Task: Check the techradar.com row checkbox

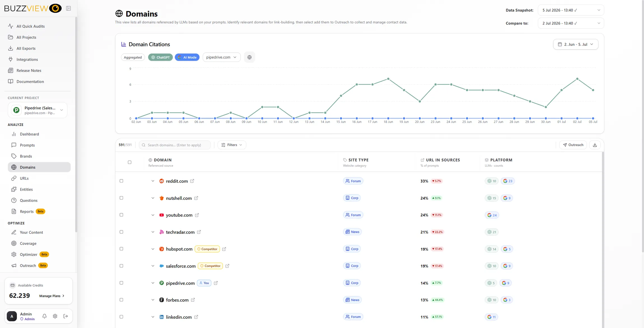Action: point(122,232)
